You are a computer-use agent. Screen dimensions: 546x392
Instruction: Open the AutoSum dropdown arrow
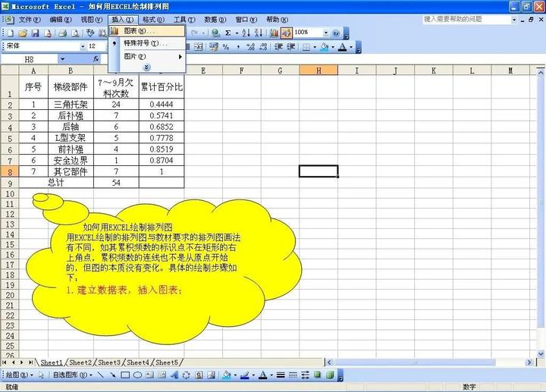[237, 33]
